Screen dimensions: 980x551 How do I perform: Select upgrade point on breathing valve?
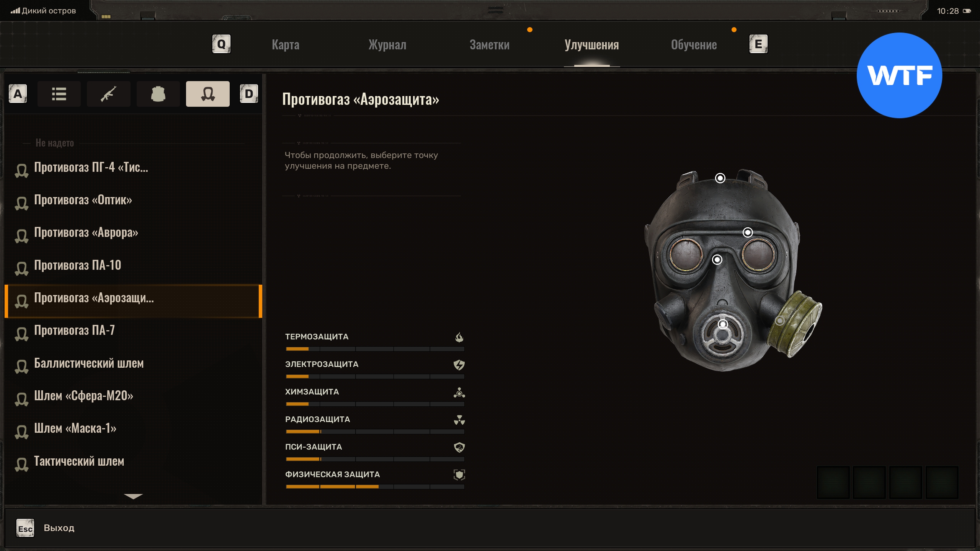pyautogui.click(x=722, y=324)
